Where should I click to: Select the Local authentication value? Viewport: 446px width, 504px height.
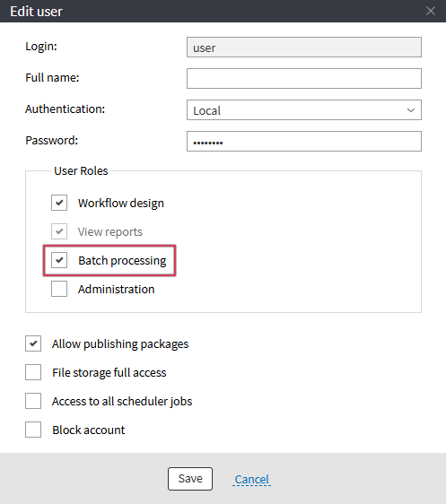coord(206,110)
